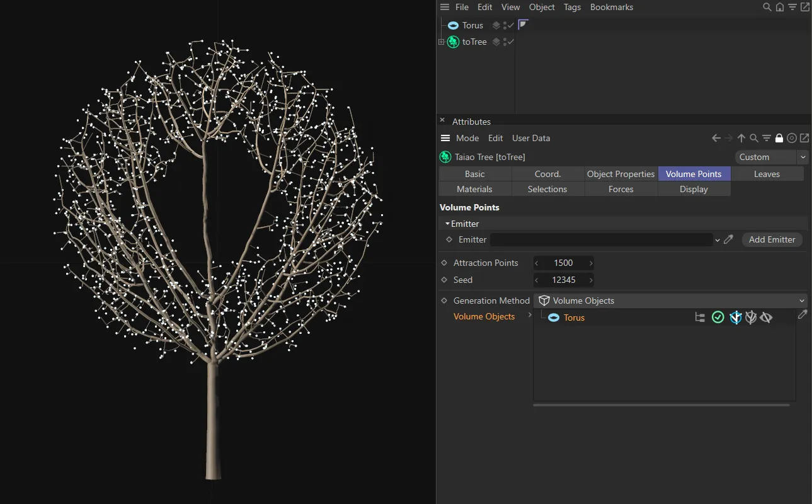Collapse the Emitter section

447,224
